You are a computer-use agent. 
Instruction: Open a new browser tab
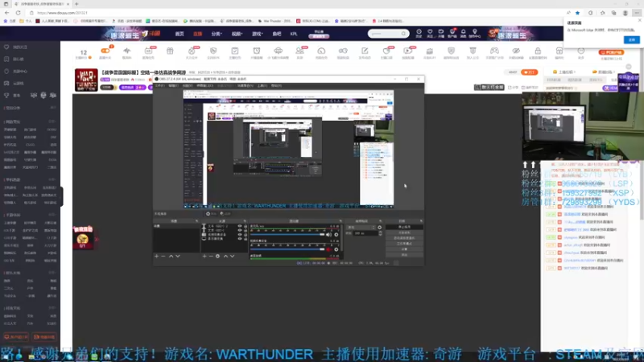tap(76, 4)
